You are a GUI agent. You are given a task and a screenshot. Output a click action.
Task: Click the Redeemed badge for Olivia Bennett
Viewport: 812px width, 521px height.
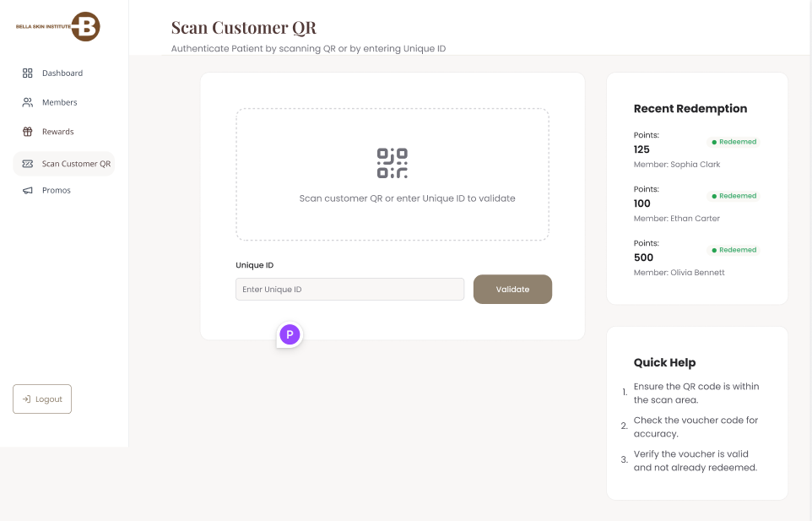pyautogui.click(x=733, y=249)
